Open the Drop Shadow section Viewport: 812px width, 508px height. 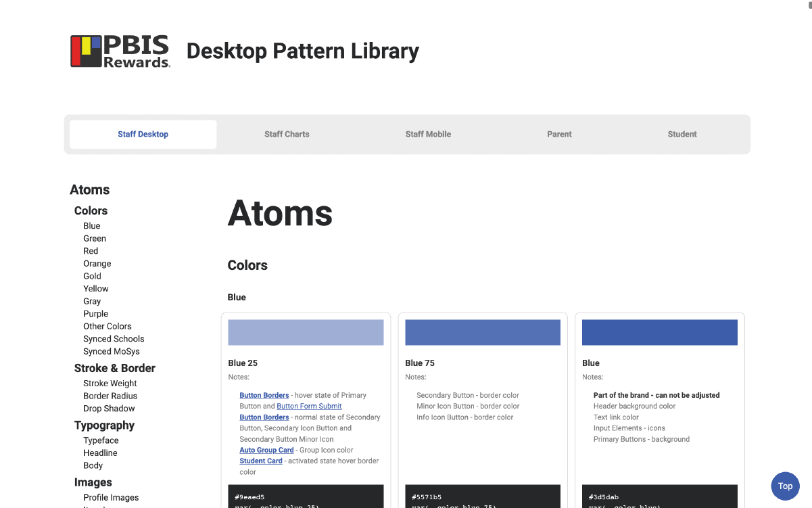tap(109, 408)
